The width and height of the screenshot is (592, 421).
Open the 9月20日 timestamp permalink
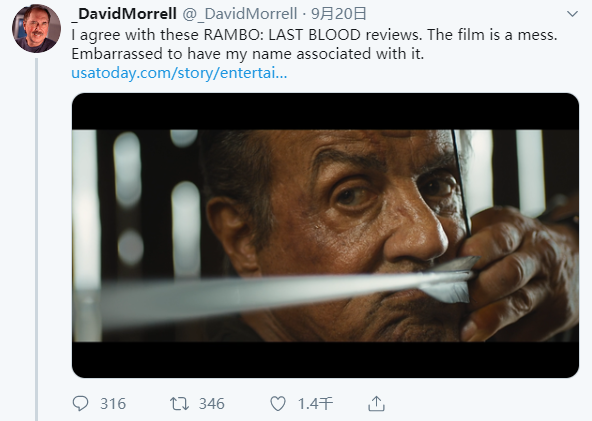coord(339,14)
